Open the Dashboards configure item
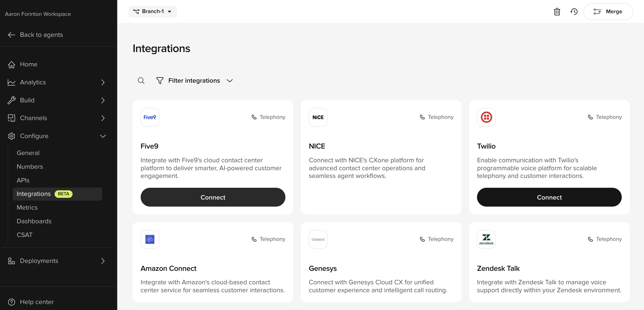Viewport: 644px width, 310px height. tap(34, 221)
